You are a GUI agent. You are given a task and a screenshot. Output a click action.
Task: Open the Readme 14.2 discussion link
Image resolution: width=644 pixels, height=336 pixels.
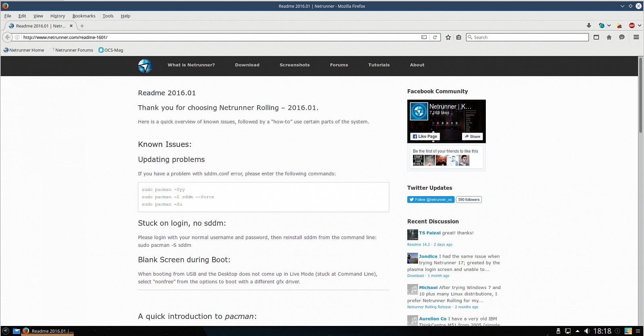click(419, 245)
